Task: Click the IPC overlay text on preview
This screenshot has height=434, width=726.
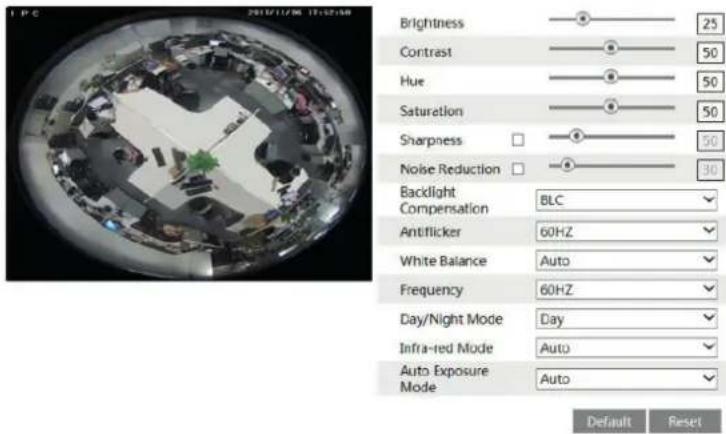Action: [x=25, y=13]
